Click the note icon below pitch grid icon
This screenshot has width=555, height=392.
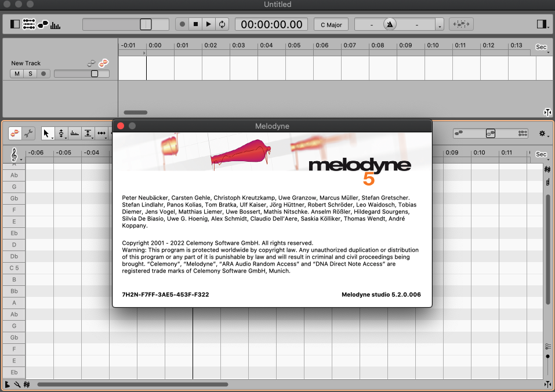click(547, 182)
